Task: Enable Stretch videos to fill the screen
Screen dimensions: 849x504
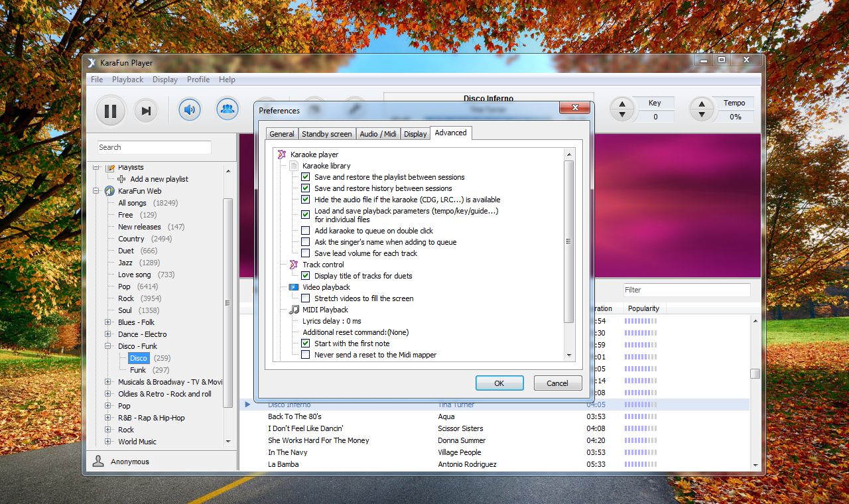Action: click(306, 298)
